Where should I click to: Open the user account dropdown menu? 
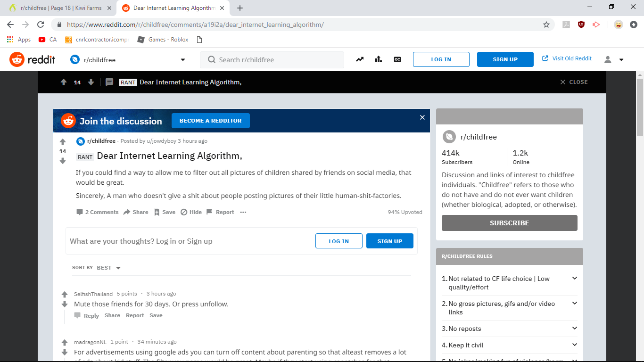pos(614,59)
